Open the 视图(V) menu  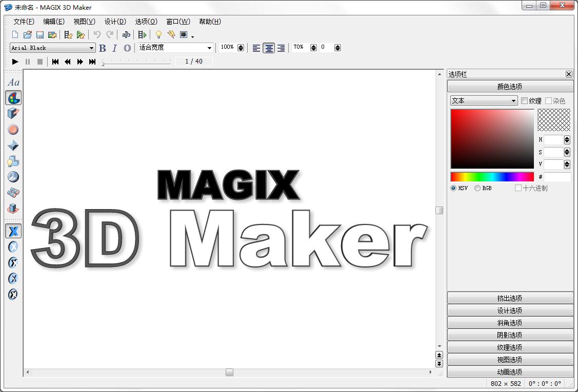(x=85, y=22)
